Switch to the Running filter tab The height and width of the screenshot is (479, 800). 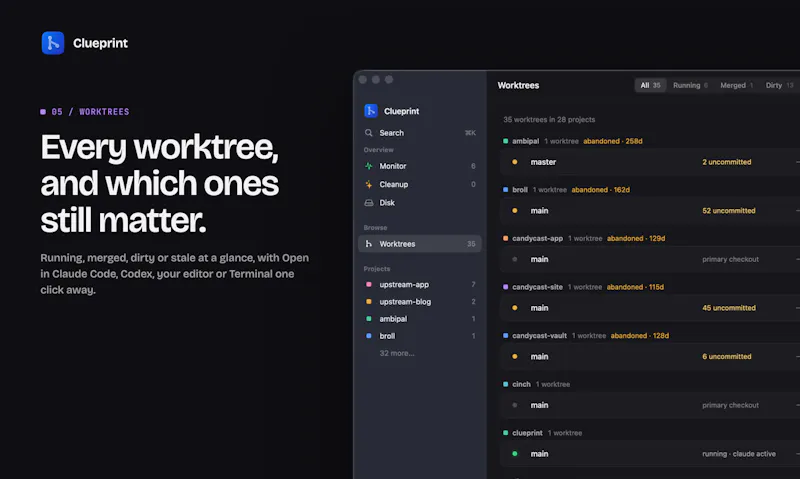click(x=690, y=85)
